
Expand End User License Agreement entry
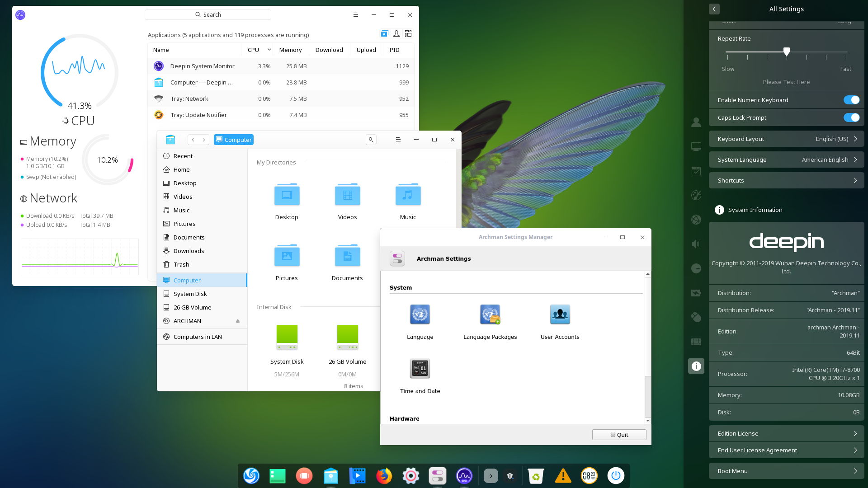point(786,450)
